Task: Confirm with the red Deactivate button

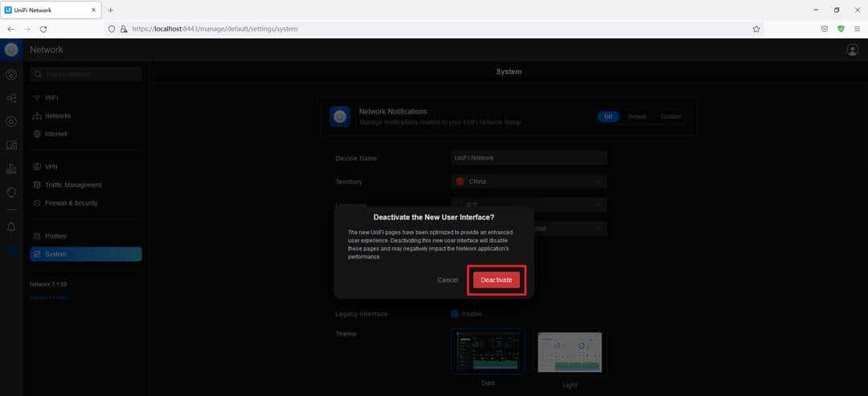Action: 497,280
